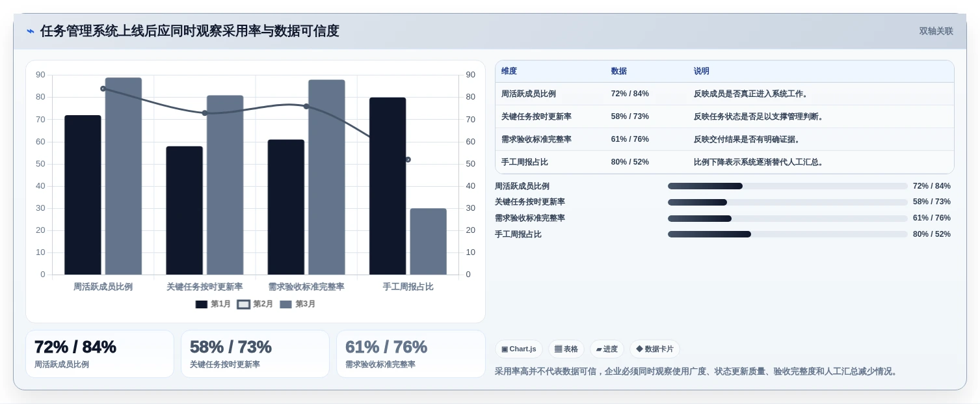The width and height of the screenshot is (980, 404).
Task: Click the line point above 需求验收标准完整率
Action: [306, 106]
